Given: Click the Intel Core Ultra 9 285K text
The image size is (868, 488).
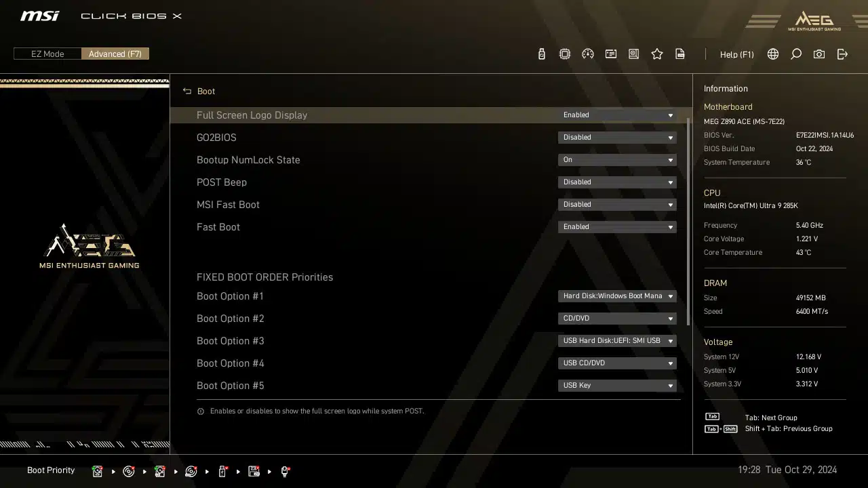Looking at the screenshot, I should click(751, 206).
